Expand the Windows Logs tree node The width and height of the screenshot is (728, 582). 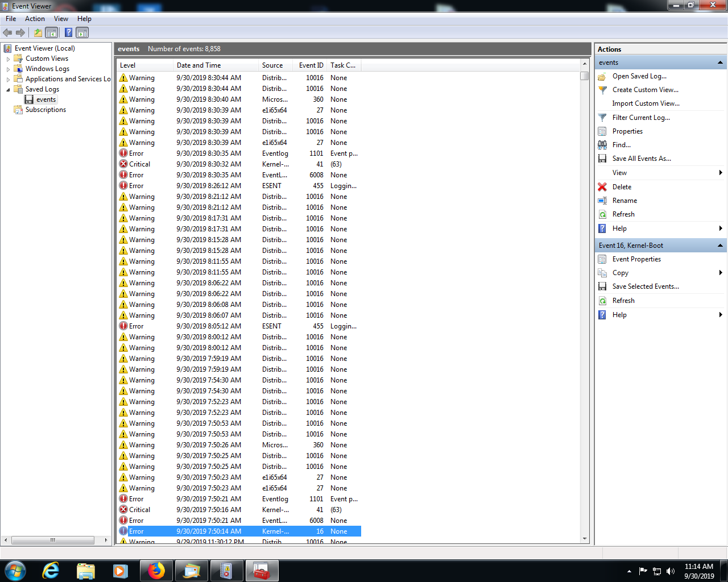[8, 69]
